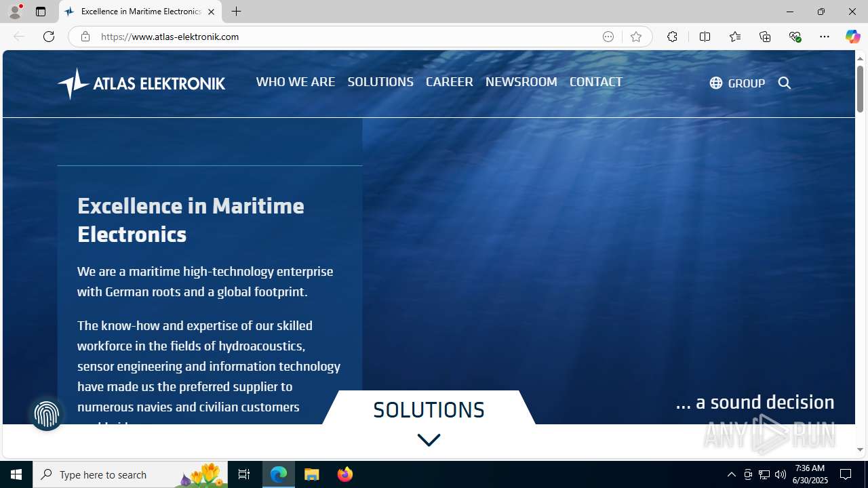Toggle Split screen icon
This screenshot has width=868, height=488.
pyautogui.click(x=705, y=37)
